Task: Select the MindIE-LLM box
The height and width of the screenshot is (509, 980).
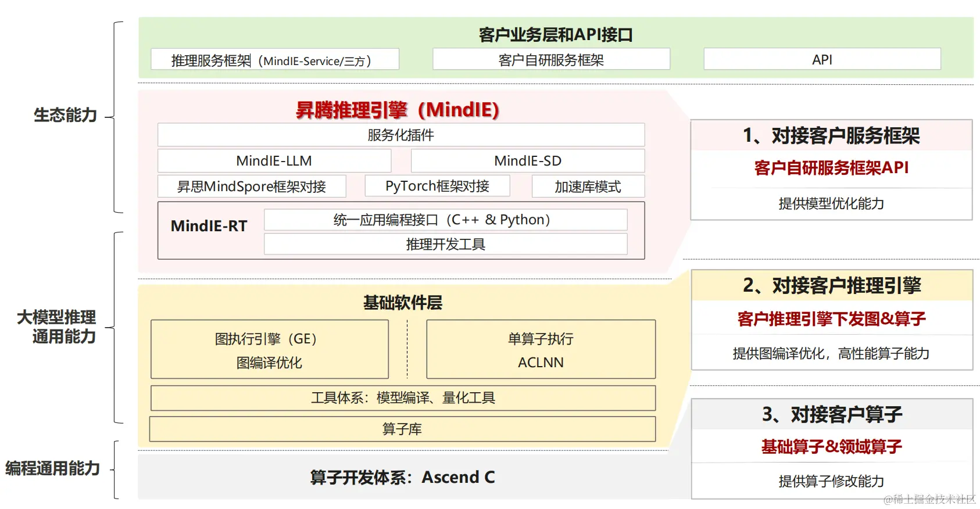Action: pos(274,161)
